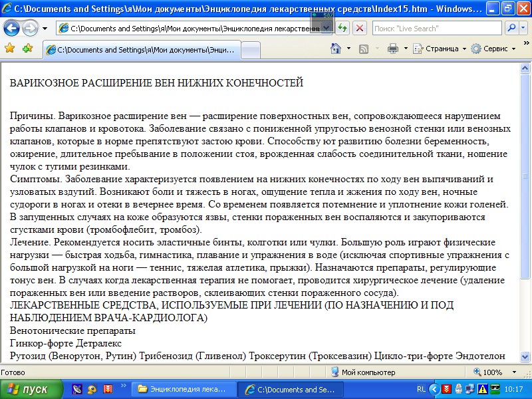Click the green sunglasses face tray icon
Image resolution: width=532 pixels, height=399 pixels.
click(x=495, y=389)
